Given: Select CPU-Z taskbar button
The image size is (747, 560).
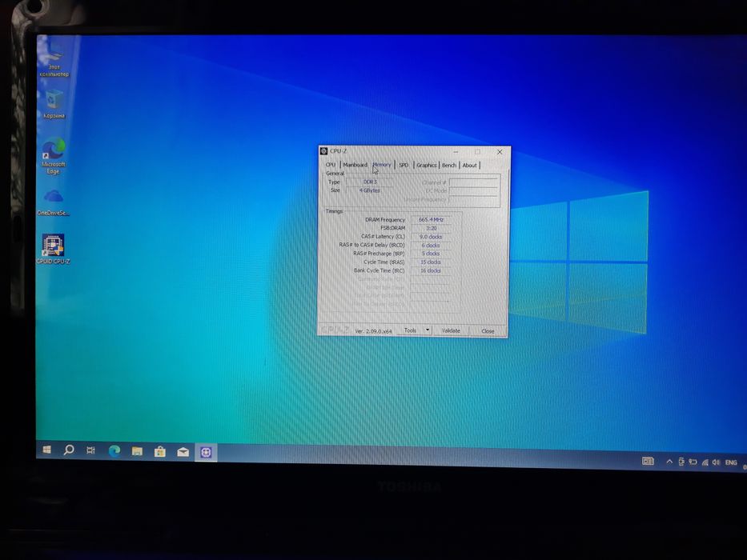Looking at the screenshot, I should pos(206,452).
